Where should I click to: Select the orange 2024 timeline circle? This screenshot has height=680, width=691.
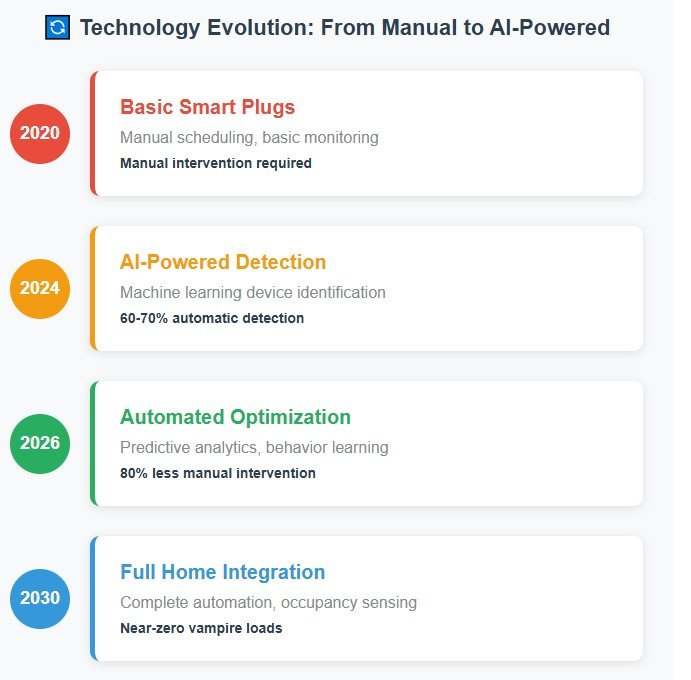click(x=40, y=289)
